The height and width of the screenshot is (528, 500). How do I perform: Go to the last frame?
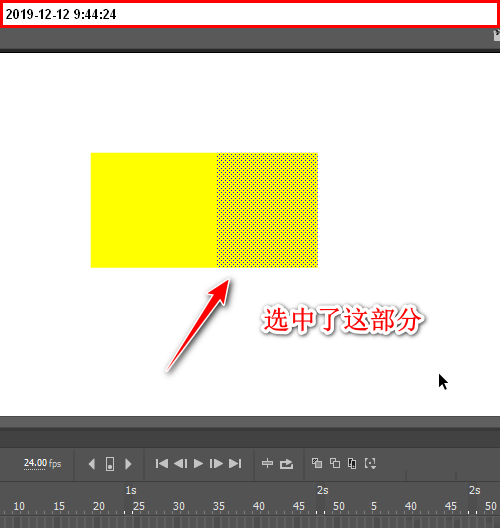pos(235,464)
